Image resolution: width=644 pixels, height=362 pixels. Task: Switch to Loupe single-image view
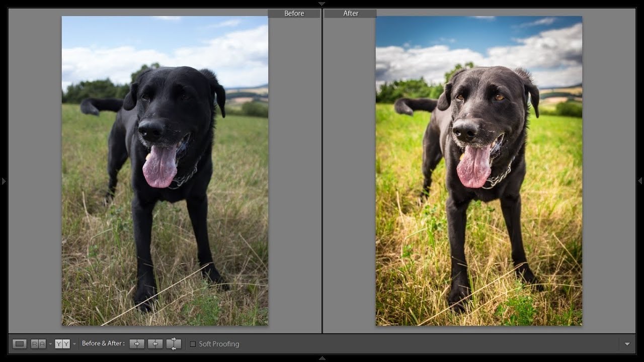point(20,344)
